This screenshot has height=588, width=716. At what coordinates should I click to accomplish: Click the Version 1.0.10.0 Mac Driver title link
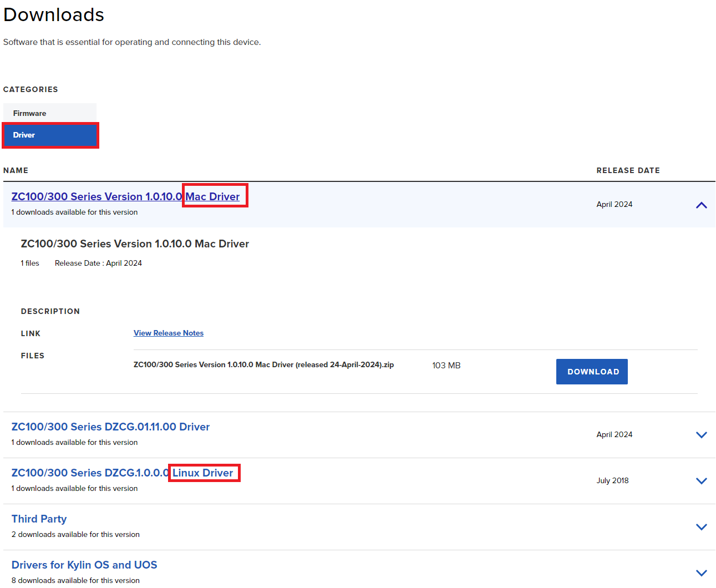click(125, 196)
